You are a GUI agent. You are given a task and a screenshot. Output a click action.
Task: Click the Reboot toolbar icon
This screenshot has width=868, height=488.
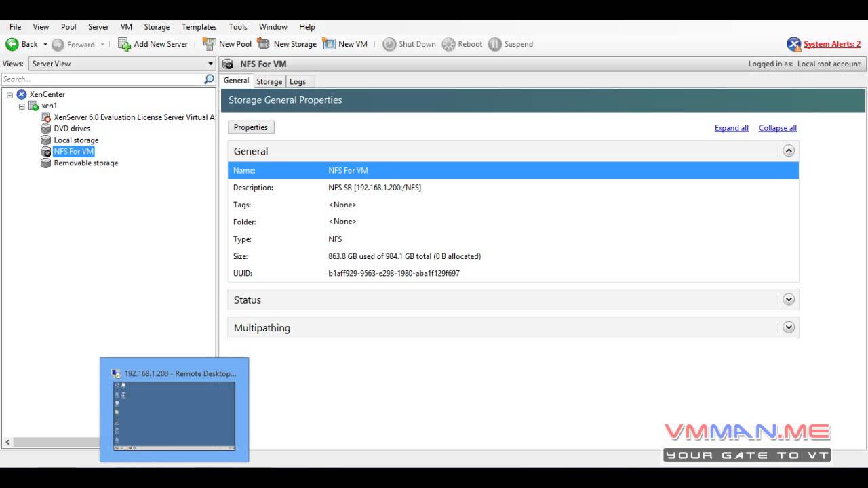448,44
